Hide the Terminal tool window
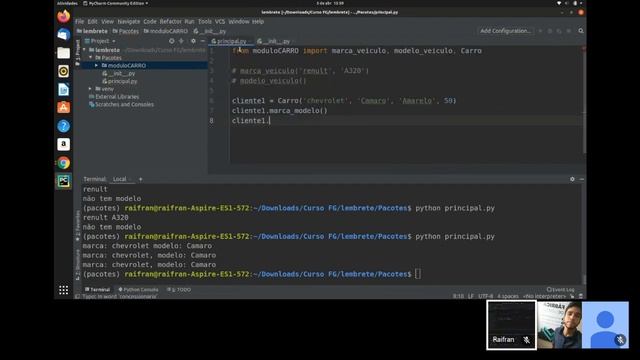Image resolution: width=640 pixels, height=360 pixels. [582, 179]
